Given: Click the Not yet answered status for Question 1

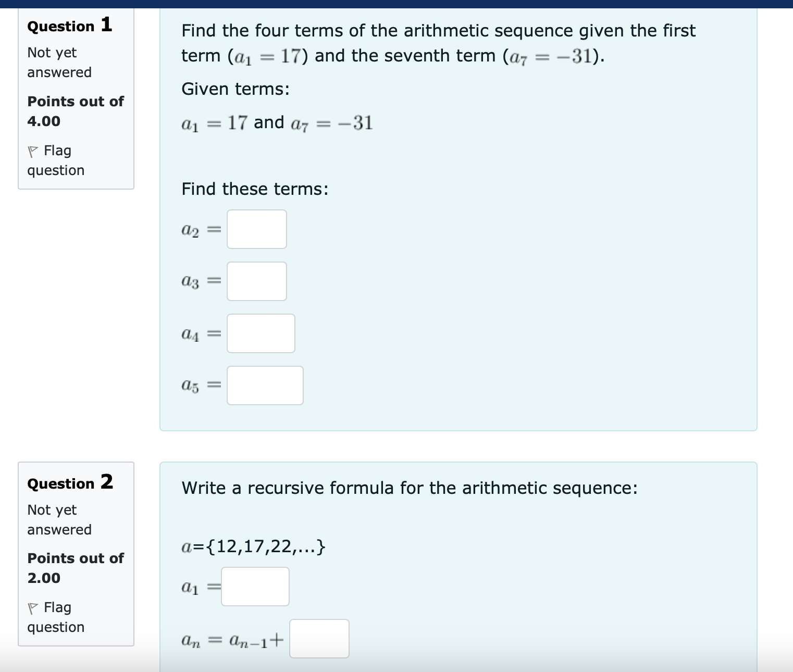Looking at the screenshot, I should 58,62.
